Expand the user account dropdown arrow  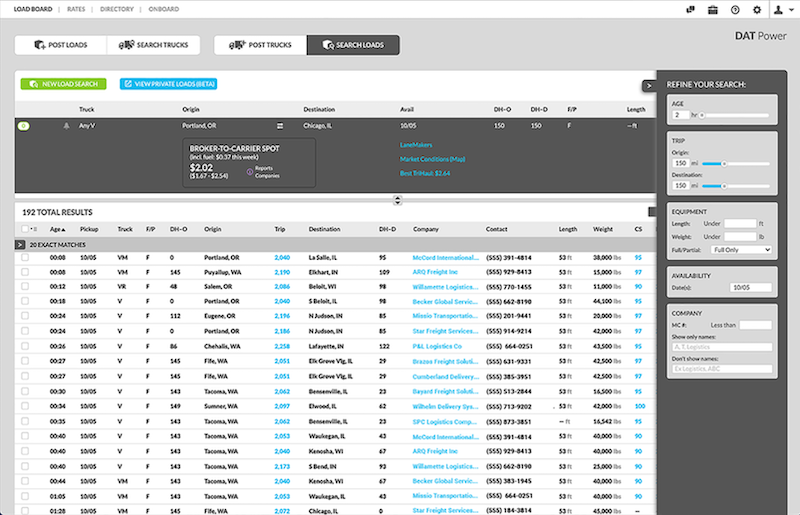click(x=791, y=10)
